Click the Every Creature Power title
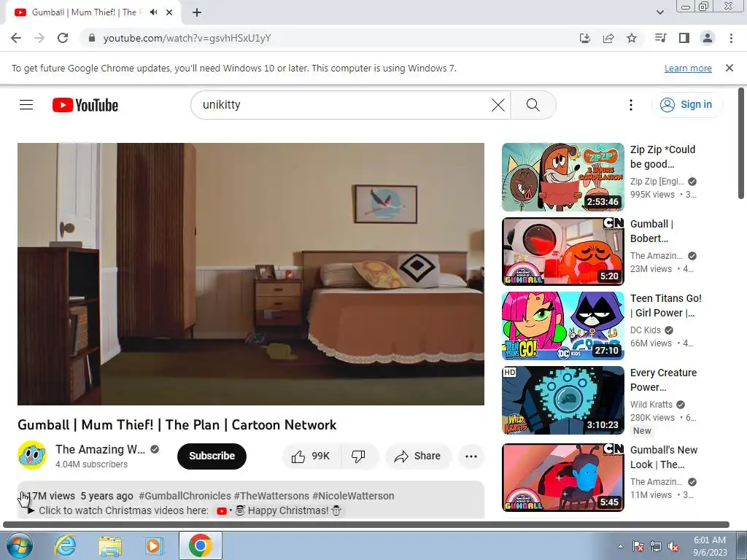 pyautogui.click(x=663, y=379)
